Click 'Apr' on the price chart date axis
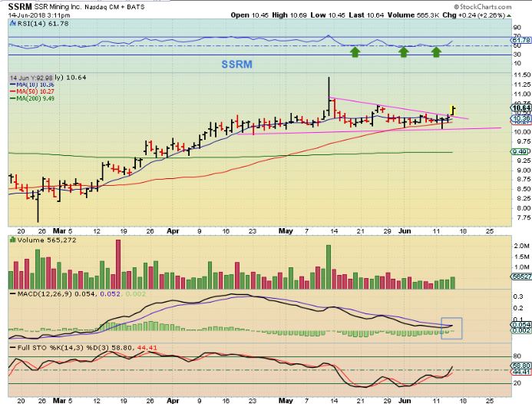Viewport: 532px width, 404px height. click(173, 231)
